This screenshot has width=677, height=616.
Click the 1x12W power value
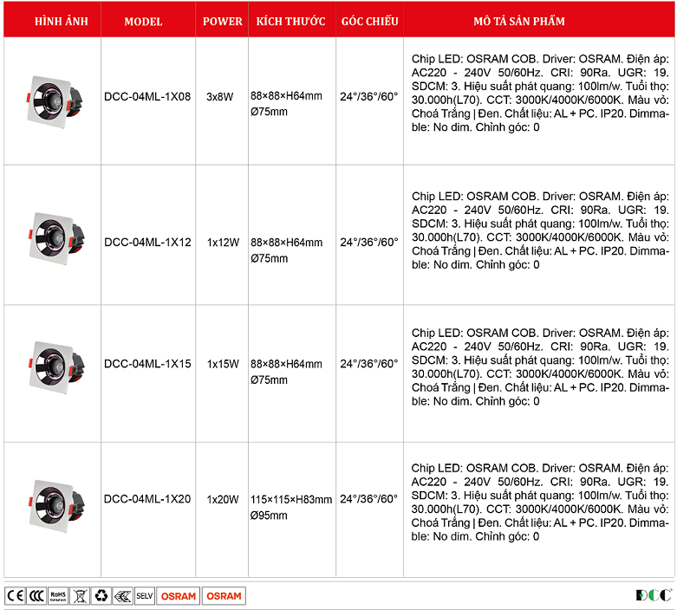coord(223,243)
